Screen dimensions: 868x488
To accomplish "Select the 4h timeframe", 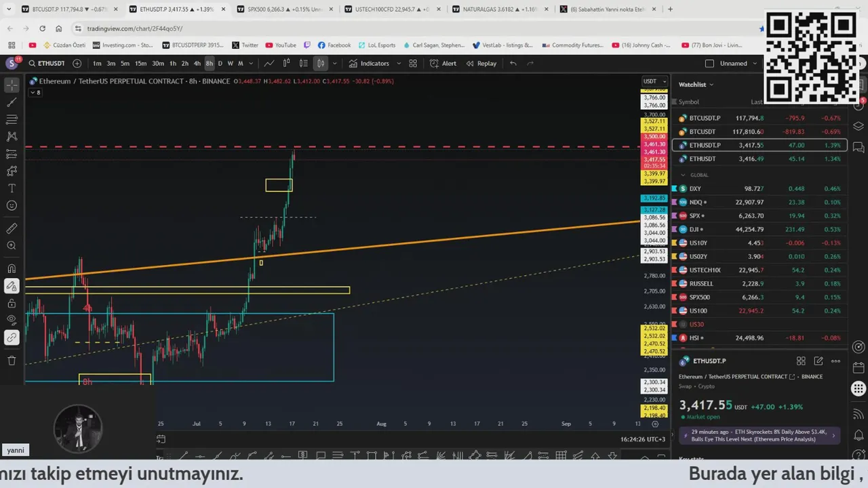I will [x=197, y=63].
